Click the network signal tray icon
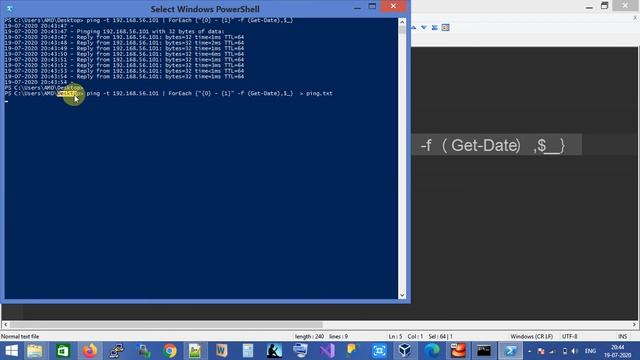The image size is (640, 360). 553,351
